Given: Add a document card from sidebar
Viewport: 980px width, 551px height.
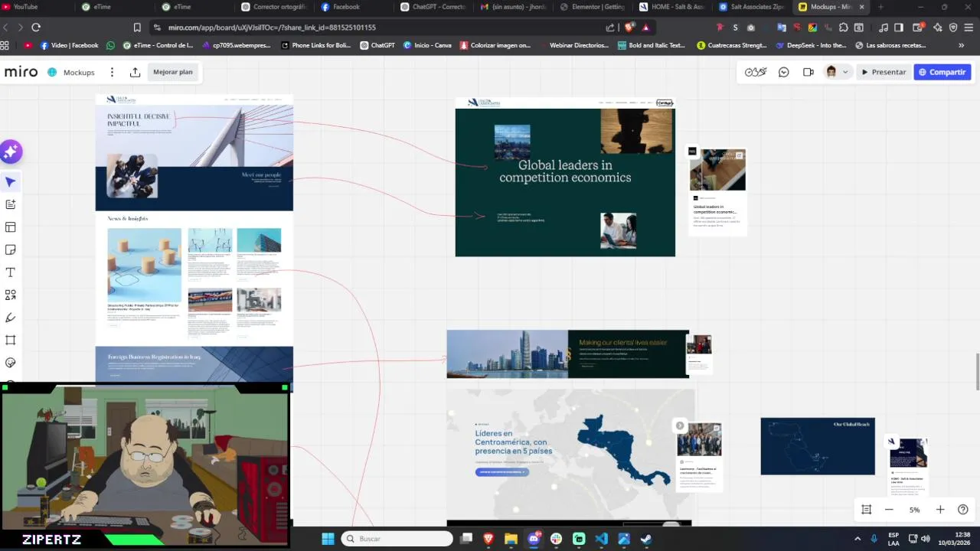Looking at the screenshot, I should [x=11, y=204].
